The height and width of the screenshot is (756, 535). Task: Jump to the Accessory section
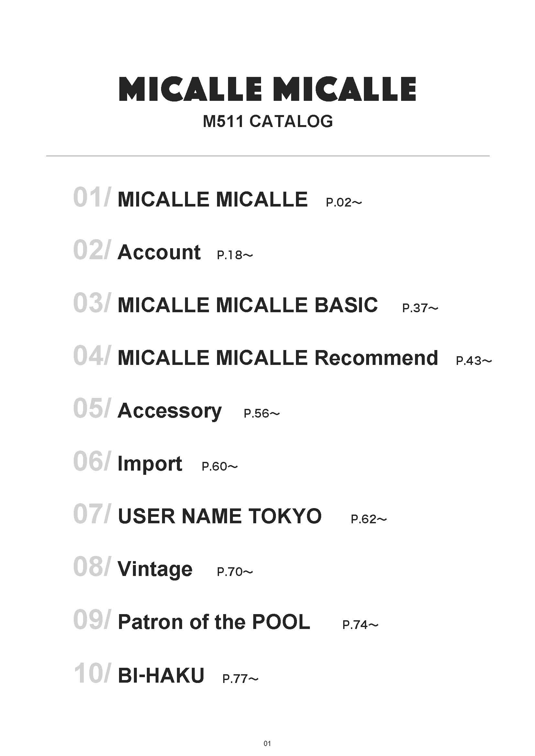(170, 411)
